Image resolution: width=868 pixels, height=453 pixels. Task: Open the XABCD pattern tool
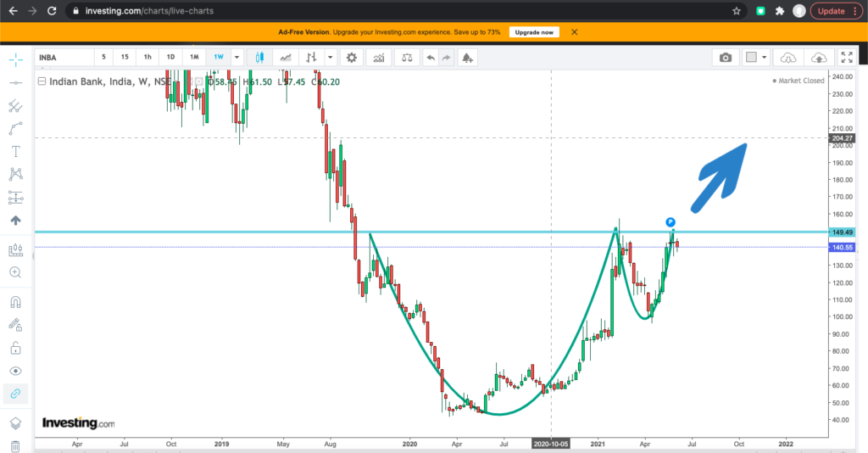15,174
